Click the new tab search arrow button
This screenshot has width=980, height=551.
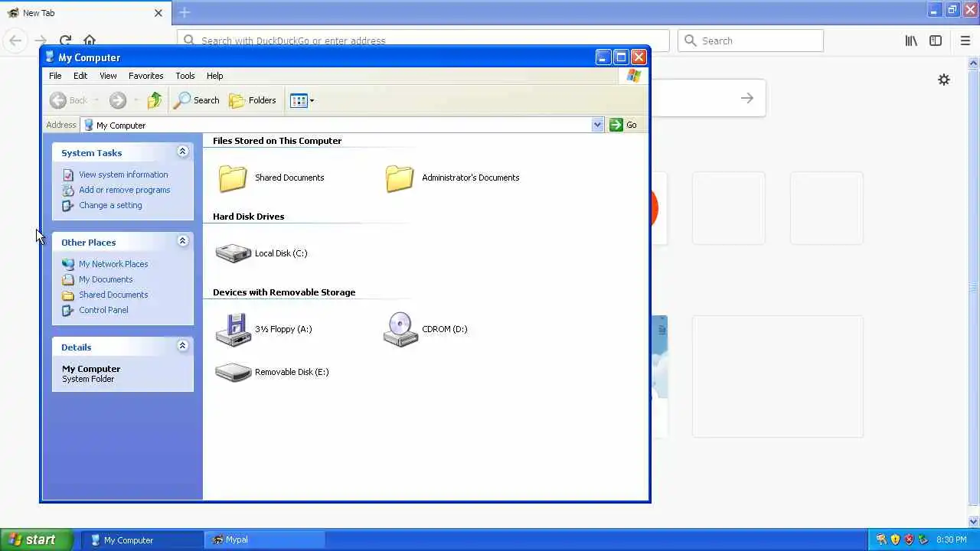point(746,98)
